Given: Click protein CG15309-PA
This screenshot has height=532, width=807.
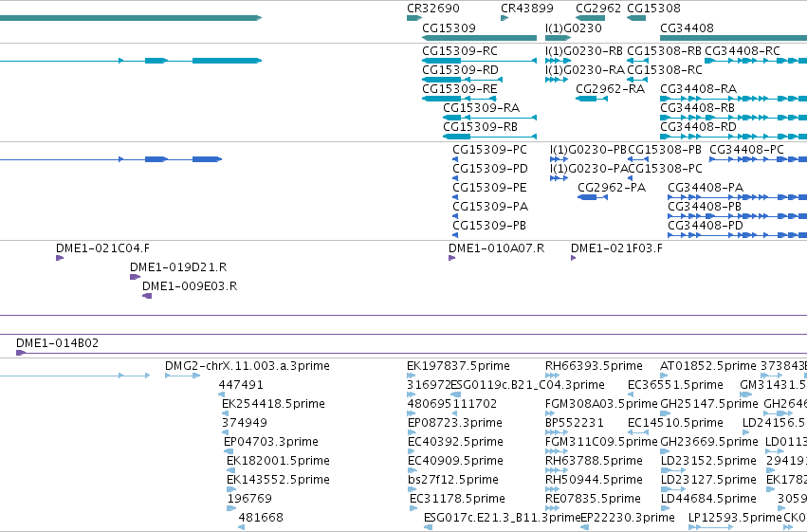Looking at the screenshot, I should [x=455, y=216].
